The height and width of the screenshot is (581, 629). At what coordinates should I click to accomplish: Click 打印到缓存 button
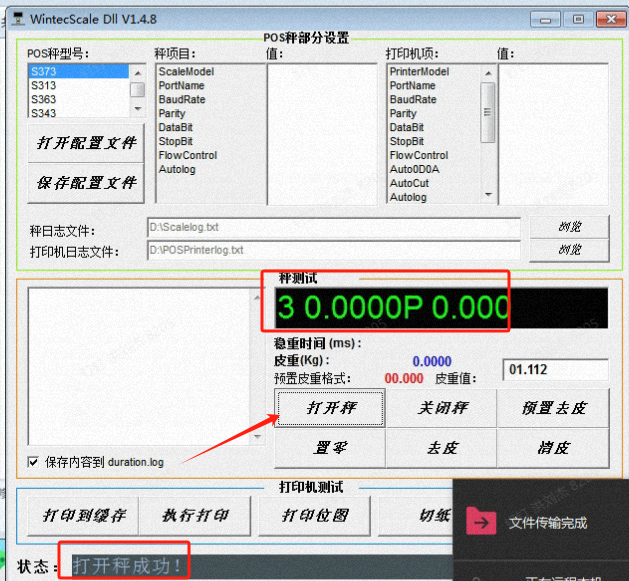[x=83, y=516]
